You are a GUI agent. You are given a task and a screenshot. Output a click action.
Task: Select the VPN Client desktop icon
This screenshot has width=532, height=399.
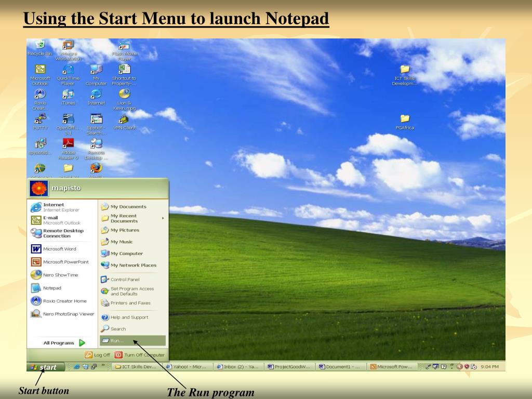tap(125, 122)
